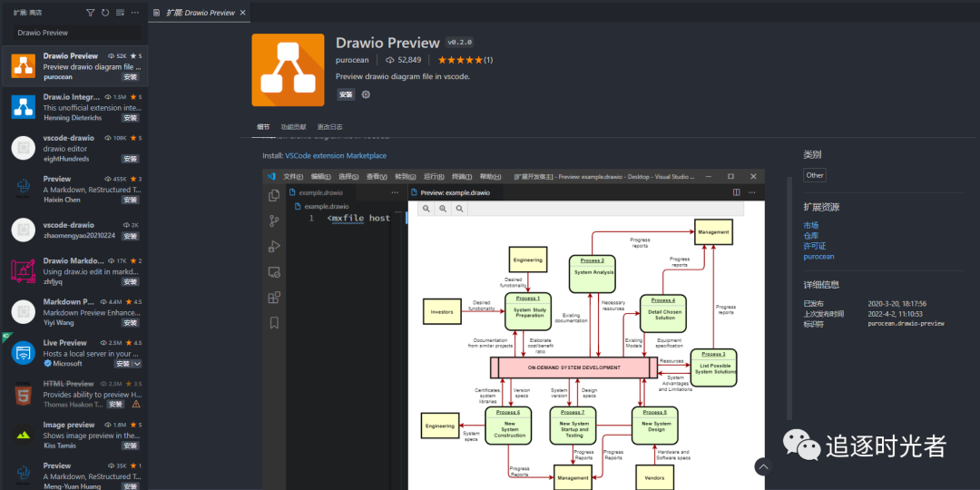Click the purocean publisher name in header
This screenshot has height=490, width=980.
[x=352, y=60]
